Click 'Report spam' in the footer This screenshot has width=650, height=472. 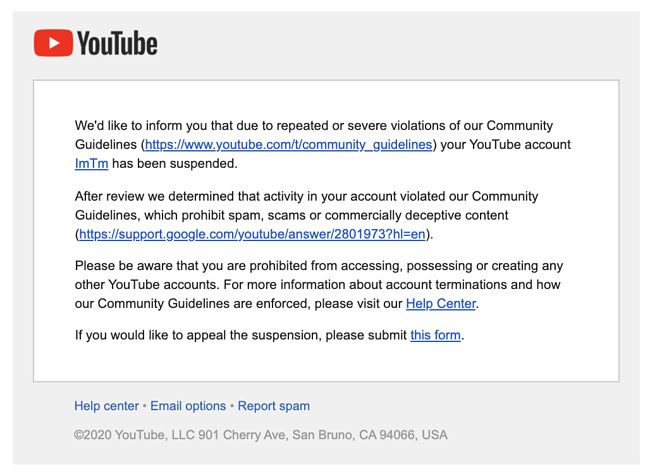click(x=274, y=406)
